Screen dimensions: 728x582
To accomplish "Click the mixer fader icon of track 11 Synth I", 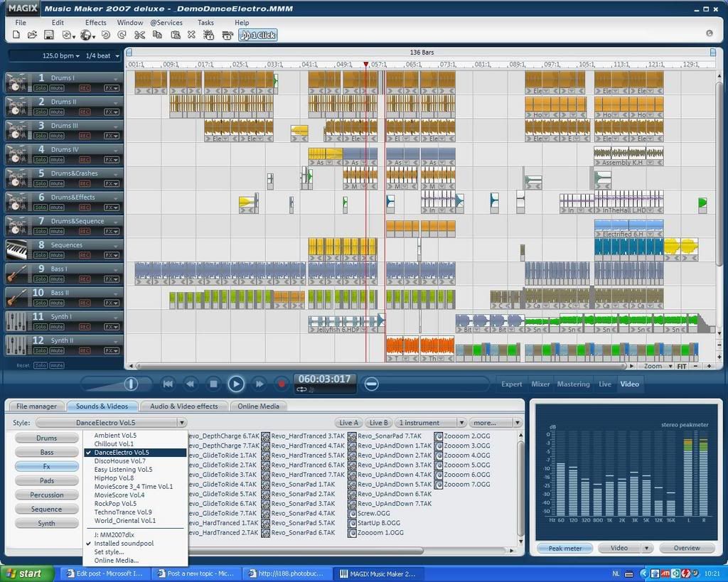I will click(17, 322).
